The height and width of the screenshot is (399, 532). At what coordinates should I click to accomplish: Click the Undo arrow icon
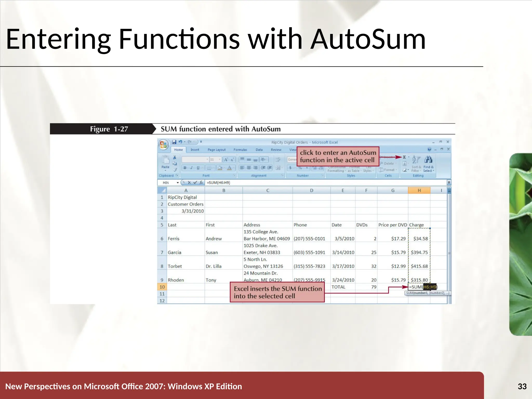tap(180, 142)
